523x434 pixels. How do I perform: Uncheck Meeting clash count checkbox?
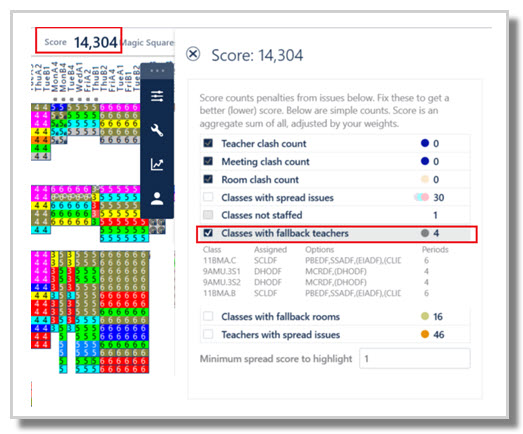click(208, 161)
